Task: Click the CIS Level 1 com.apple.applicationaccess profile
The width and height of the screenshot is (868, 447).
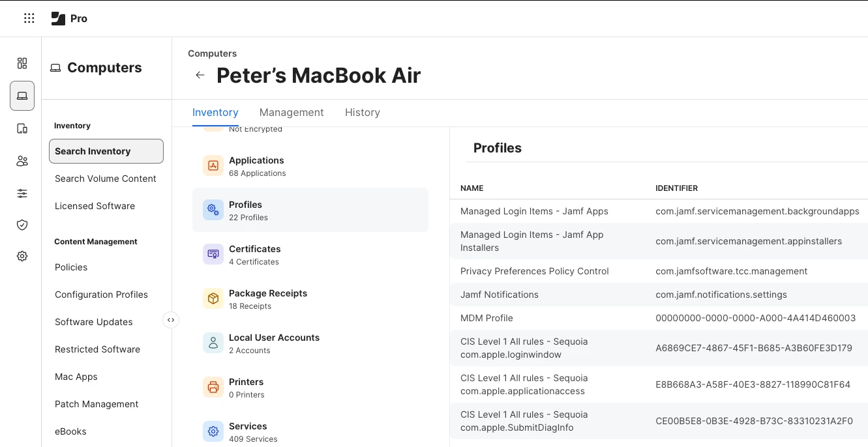Action: (524, 384)
